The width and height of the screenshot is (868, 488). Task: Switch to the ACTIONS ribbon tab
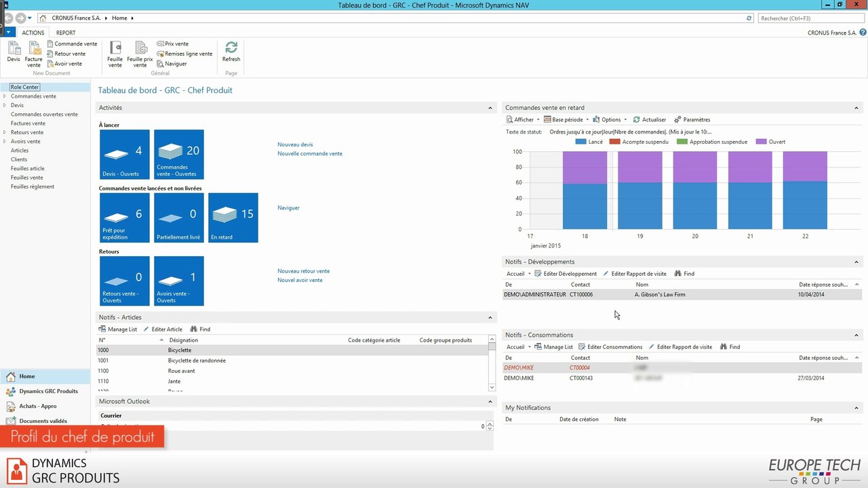pyautogui.click(x=33, y=33)
